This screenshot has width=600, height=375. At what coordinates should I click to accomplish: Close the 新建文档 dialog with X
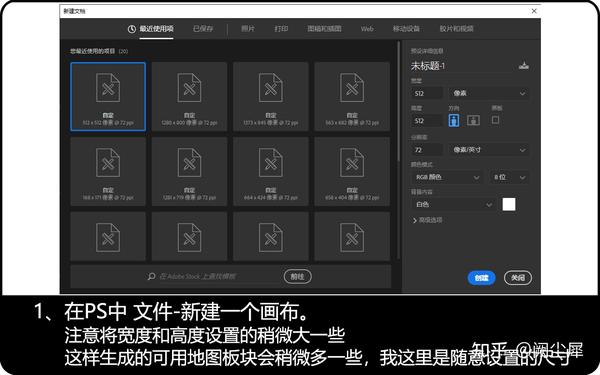[x=534, y=11]
